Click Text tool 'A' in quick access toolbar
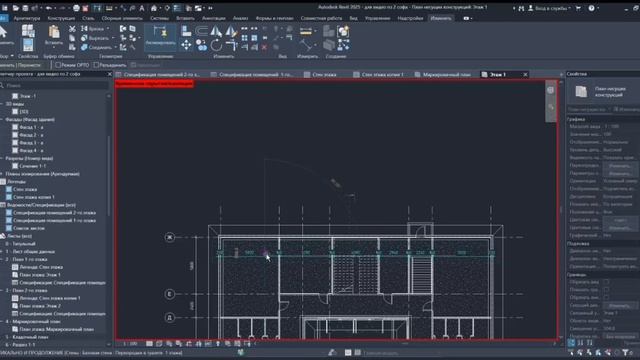This screenshot has width=640, height=360. 142,8
